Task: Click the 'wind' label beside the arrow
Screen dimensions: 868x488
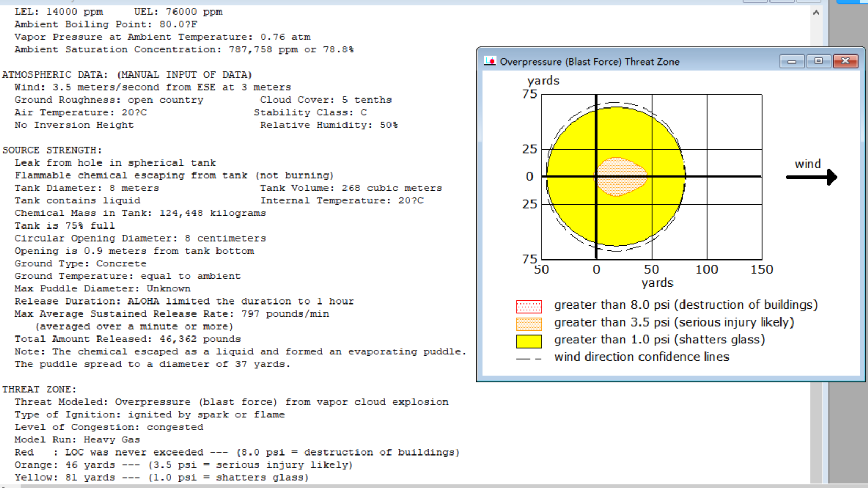Action: (808, 164)
